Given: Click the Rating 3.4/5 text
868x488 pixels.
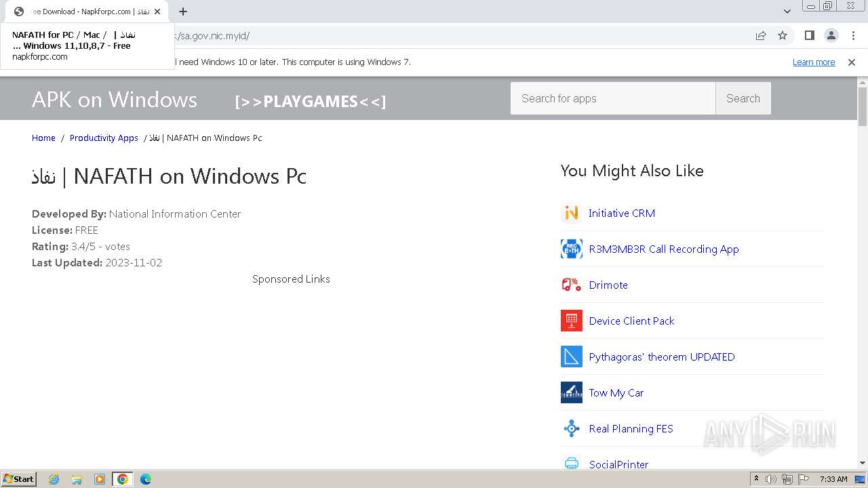Looking at the screenshot, I should [x=81, y=246].
